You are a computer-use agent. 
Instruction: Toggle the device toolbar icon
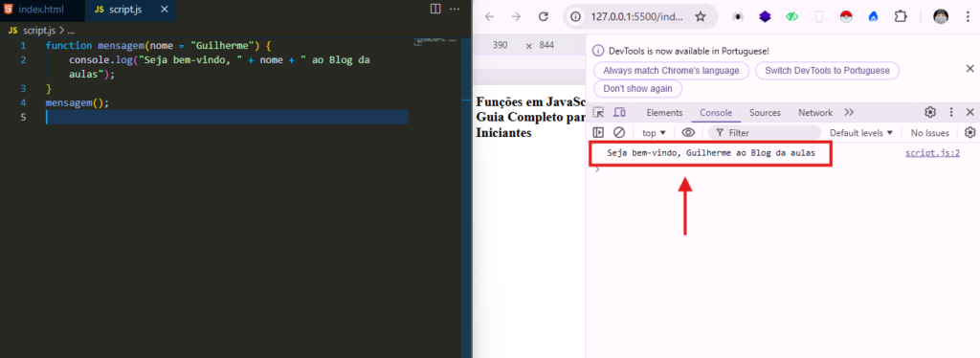click(619, 112)
